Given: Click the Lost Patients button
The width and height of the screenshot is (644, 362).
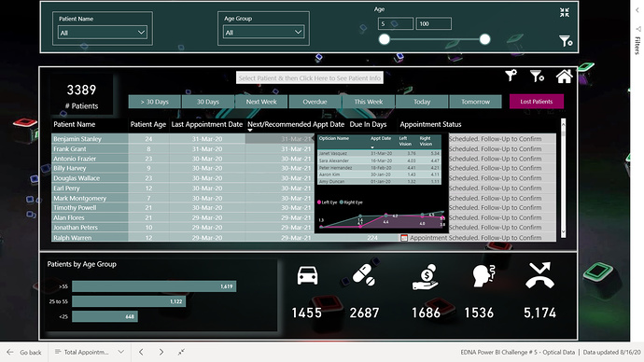Looking at the screenshot, I should point(537,102).
